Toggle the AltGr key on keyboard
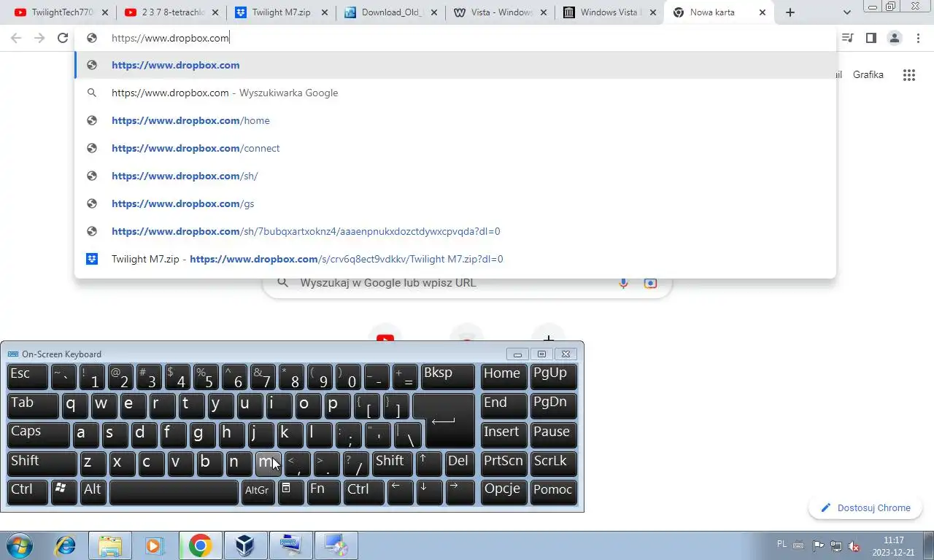The image size is (934, 560). click(x=259, y=491)
